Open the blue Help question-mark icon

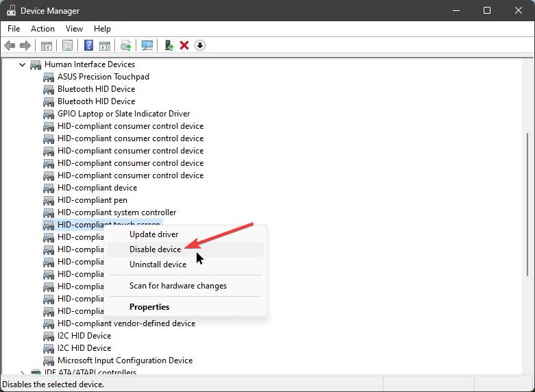[x=89, y=45]
